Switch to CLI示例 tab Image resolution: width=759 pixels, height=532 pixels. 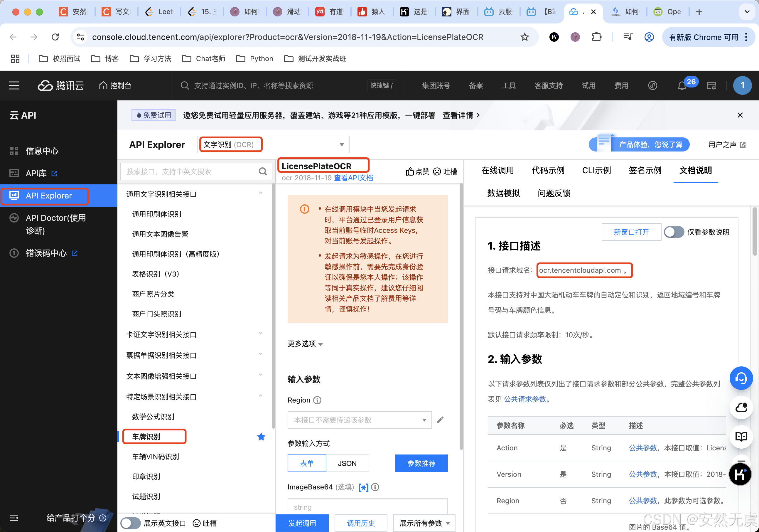point(597,171)
